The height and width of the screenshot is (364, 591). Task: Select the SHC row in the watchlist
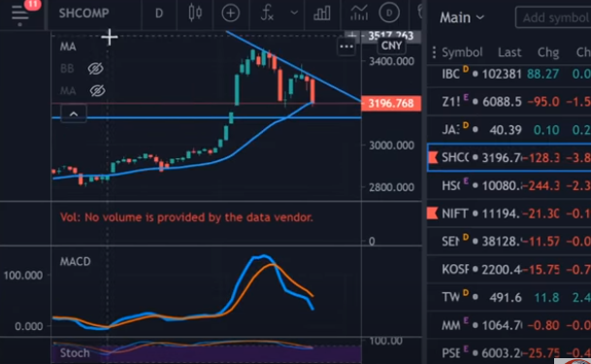click(x=509, y=157)
